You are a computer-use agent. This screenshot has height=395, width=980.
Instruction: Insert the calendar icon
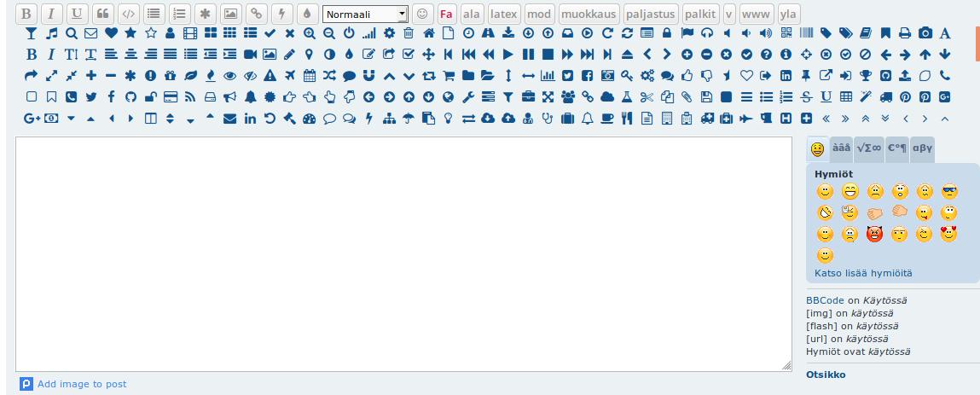tap(310, 76)
